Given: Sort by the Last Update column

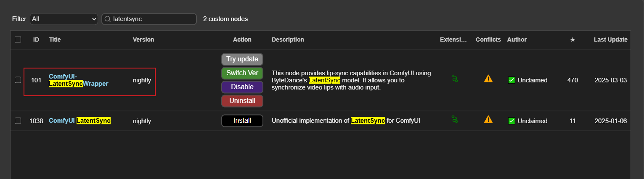Looking at the screenshot, I should 610,39.
